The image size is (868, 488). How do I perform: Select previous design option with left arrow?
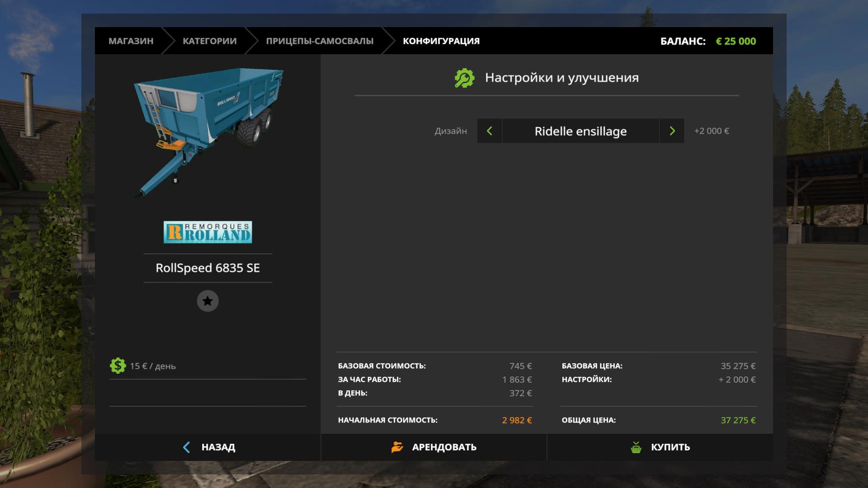pyautogui.click(x=489, y=131)
